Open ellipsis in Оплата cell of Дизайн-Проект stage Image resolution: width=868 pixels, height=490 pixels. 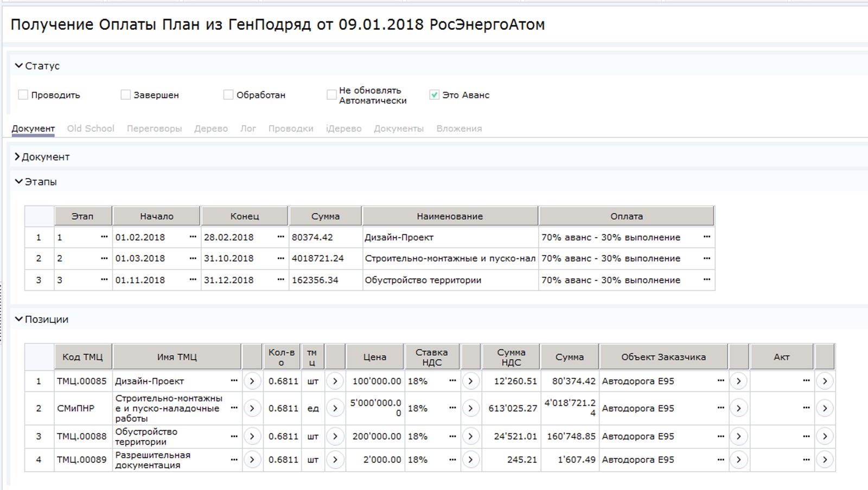click(x=706, y=237)
